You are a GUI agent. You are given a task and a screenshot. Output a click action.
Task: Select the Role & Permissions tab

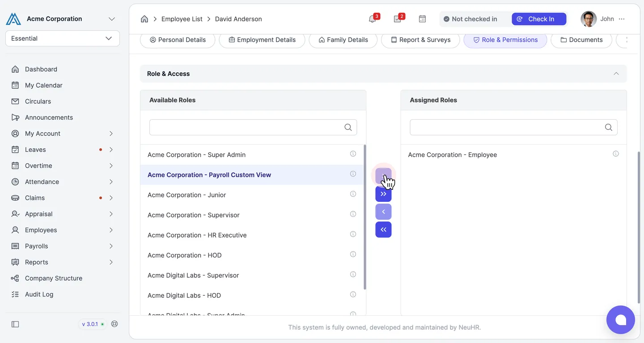505,40
